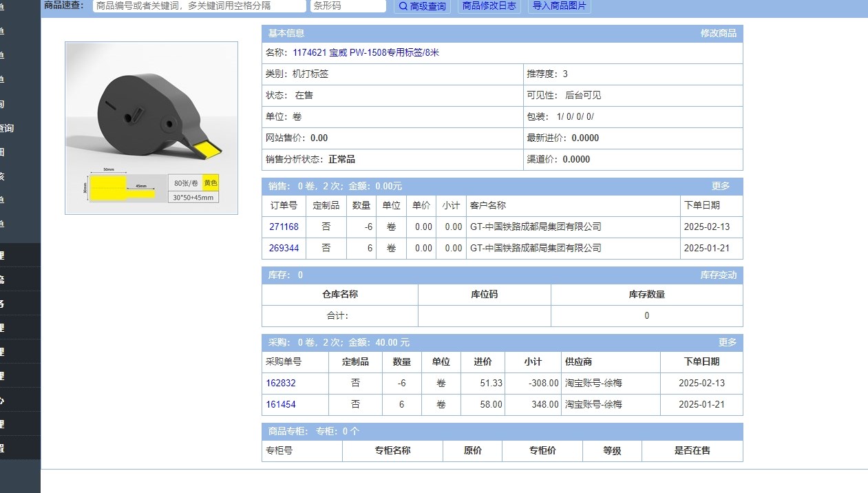
Task: Click customer name in order 269344 row
Action: 536,248
